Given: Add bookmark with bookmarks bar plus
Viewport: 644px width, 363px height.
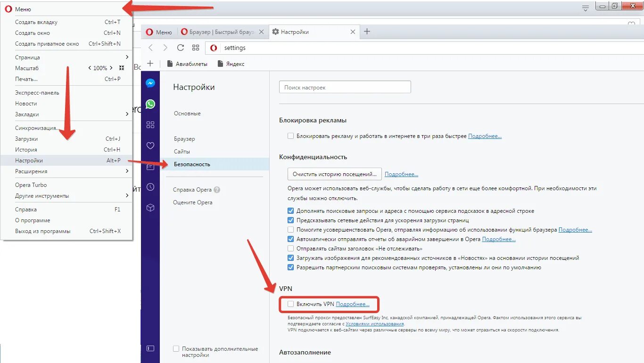Looking at the screenshot, I should point(150,64).
